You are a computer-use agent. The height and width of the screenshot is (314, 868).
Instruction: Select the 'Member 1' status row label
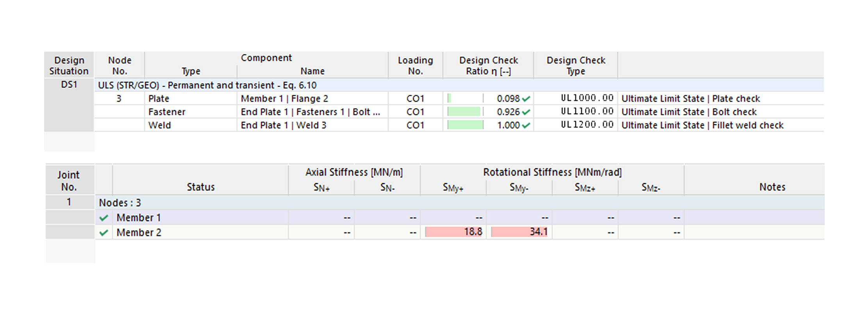(x=139, y=218)
